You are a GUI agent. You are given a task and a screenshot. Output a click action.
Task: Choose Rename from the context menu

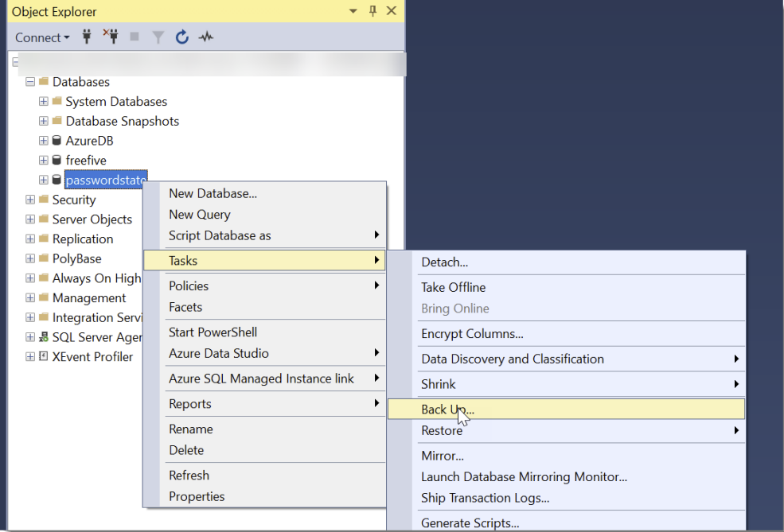click(264, 429)
